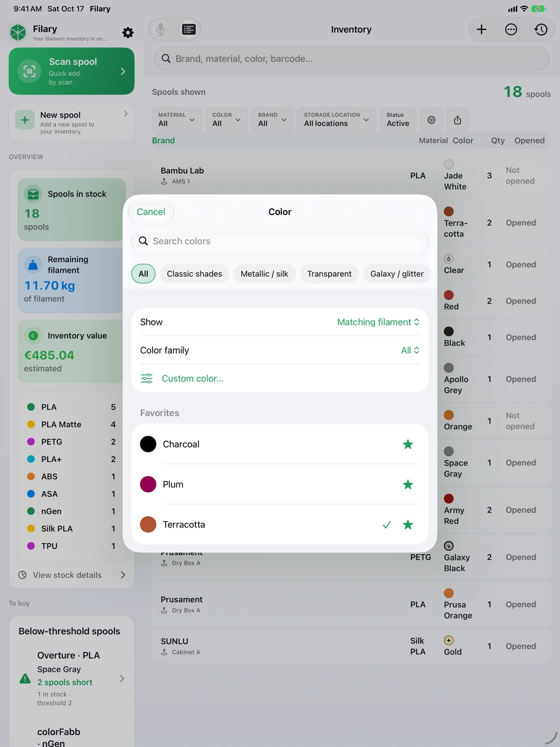Choose the Terracotta color swatch
The image size is (560, 747).
(148, 525)
